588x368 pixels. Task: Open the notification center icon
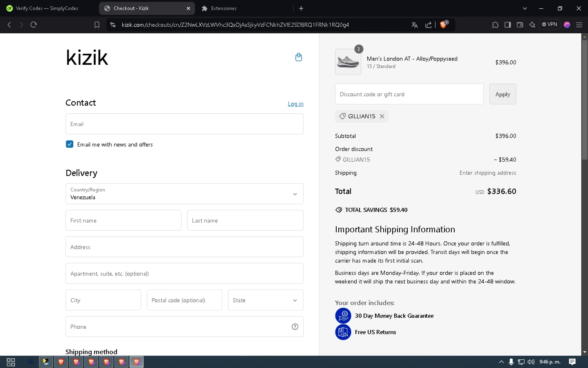point(572,362)
